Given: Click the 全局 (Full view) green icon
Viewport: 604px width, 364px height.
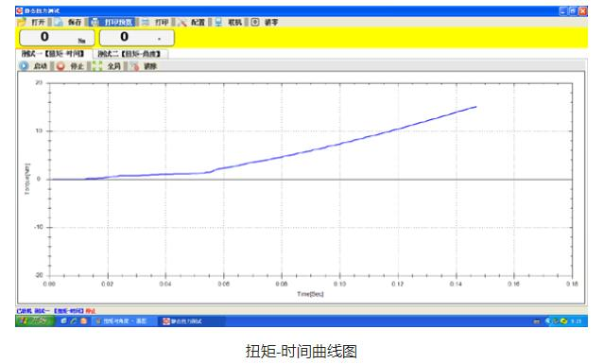Looking at the screenshot, I should click(x=97, y=66).
